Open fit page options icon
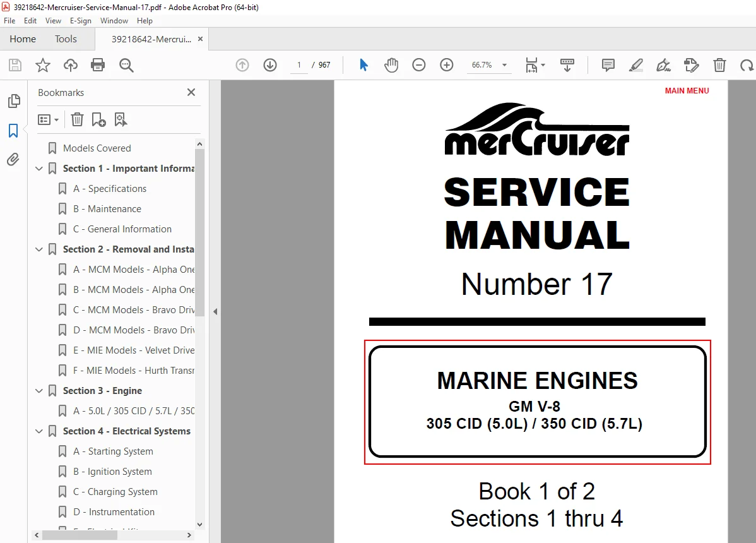Screen dimensions: 756x543 (x=535, y=64)
